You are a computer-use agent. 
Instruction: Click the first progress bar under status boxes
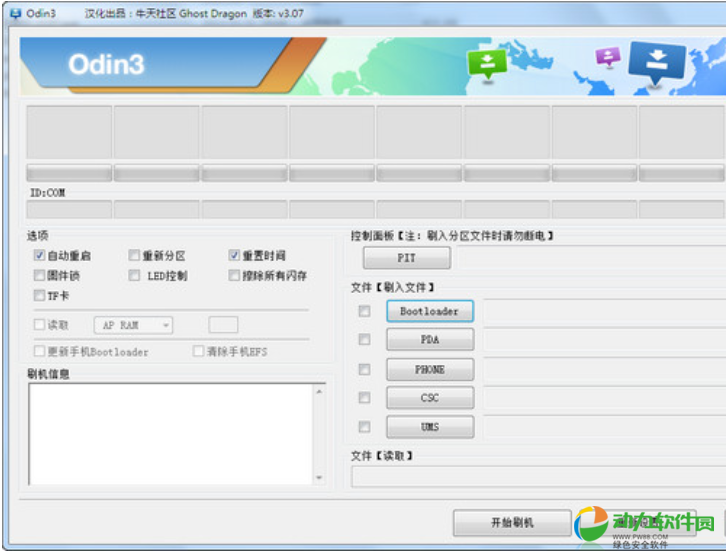(69, 173)
